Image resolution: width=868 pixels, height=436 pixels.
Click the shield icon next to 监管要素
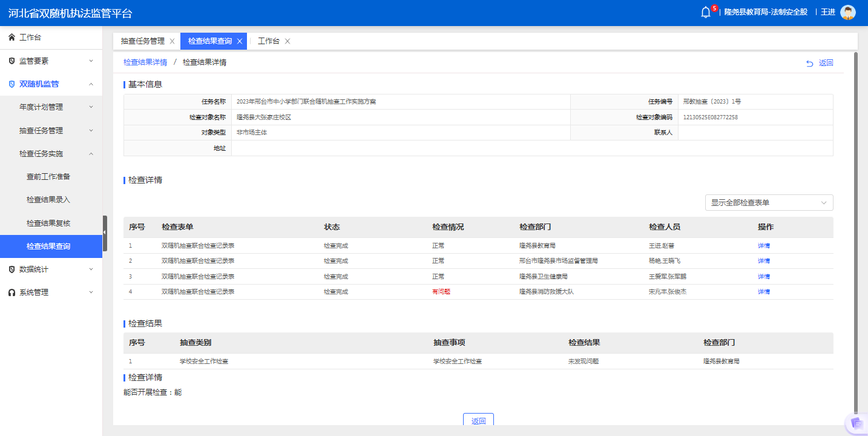tap(10, 61)
